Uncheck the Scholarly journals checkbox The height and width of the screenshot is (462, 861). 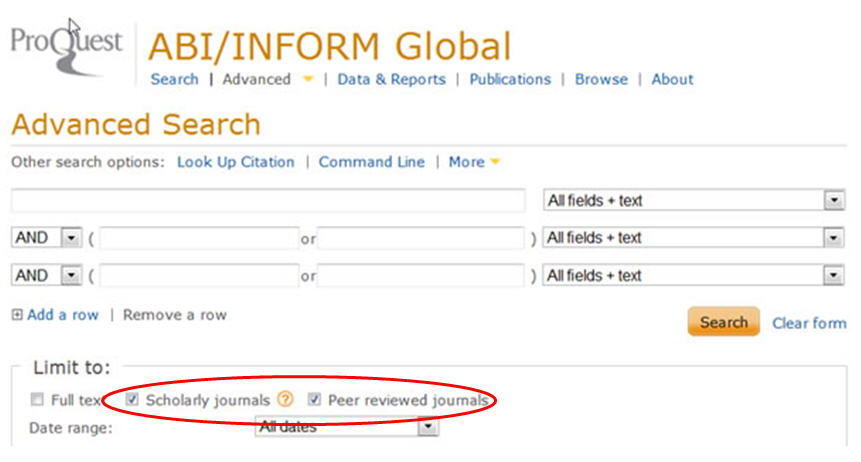tap(132, 399)
